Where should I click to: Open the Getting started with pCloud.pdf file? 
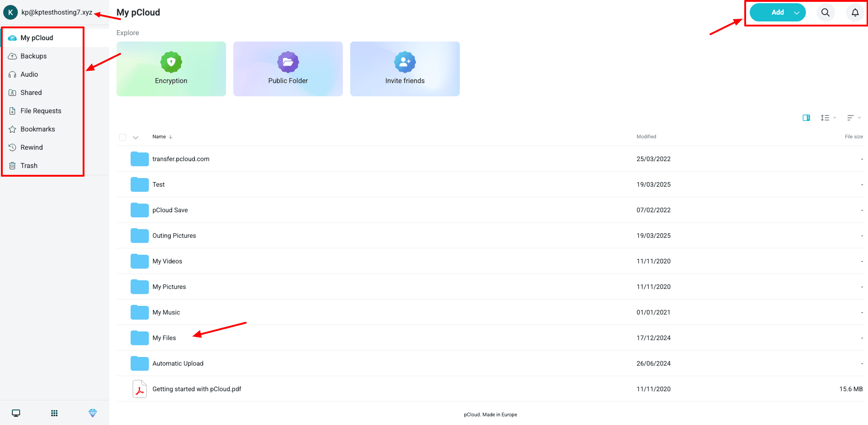(x=197, y=389)
